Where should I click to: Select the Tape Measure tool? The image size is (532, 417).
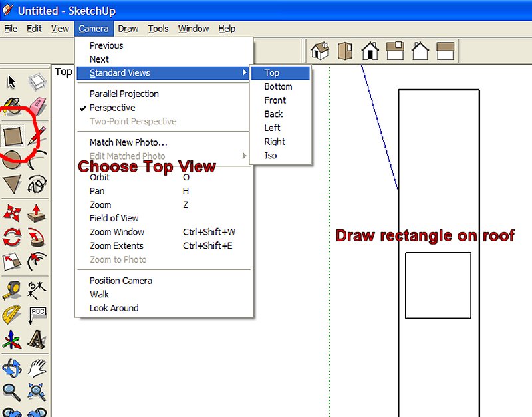click(x=12, y=291)
